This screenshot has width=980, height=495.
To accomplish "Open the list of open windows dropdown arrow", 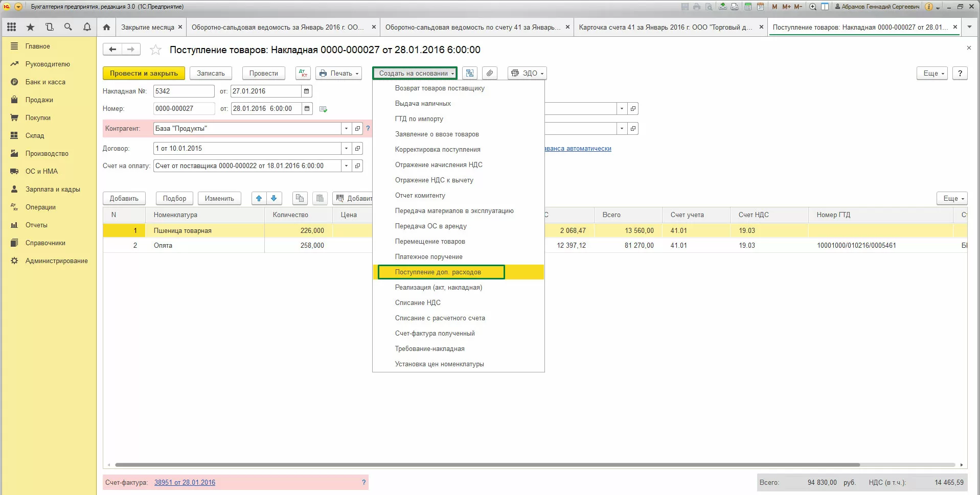I will [969, 27].
